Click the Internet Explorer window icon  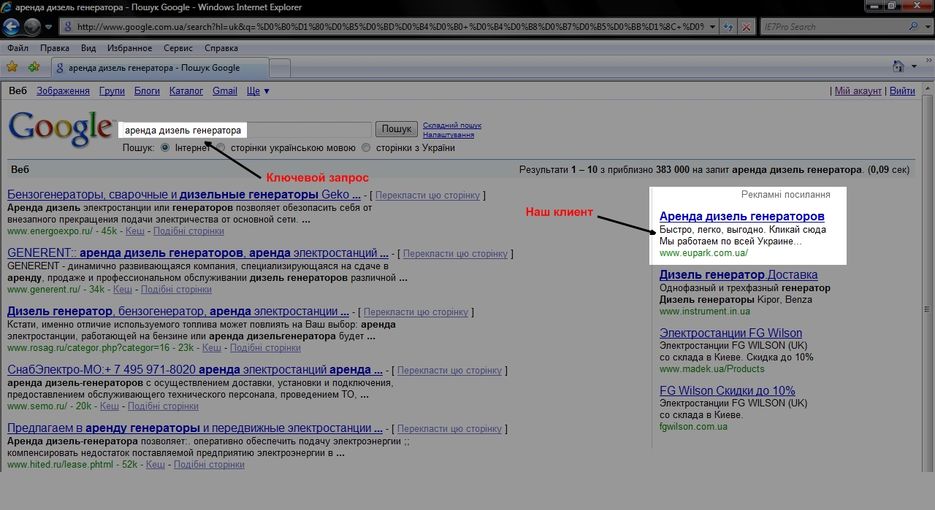6,7
